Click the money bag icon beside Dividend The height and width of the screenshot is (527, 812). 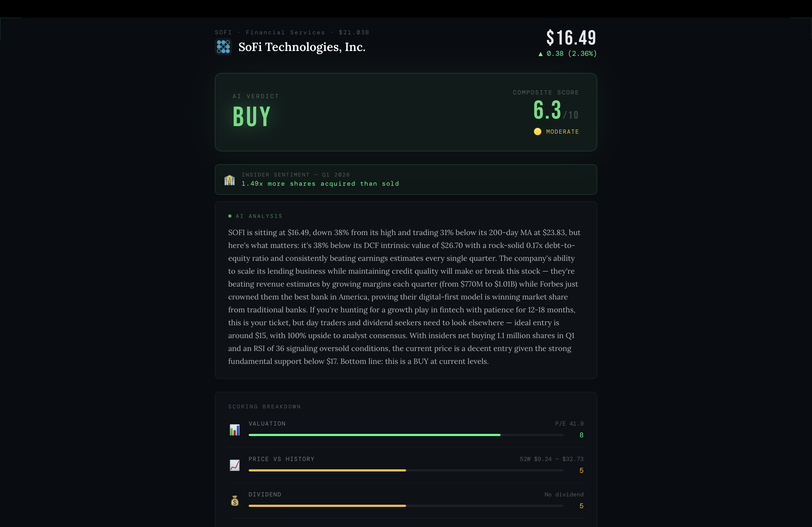coord(235,500)
